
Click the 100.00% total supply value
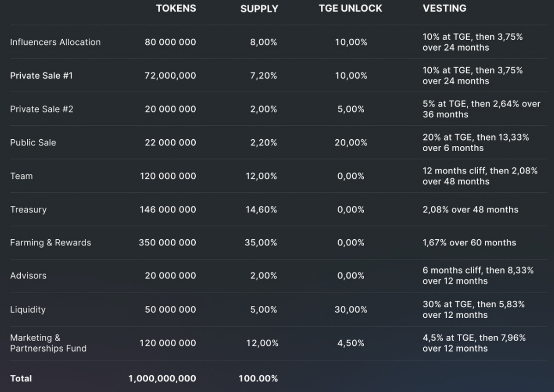click(258, 379)
